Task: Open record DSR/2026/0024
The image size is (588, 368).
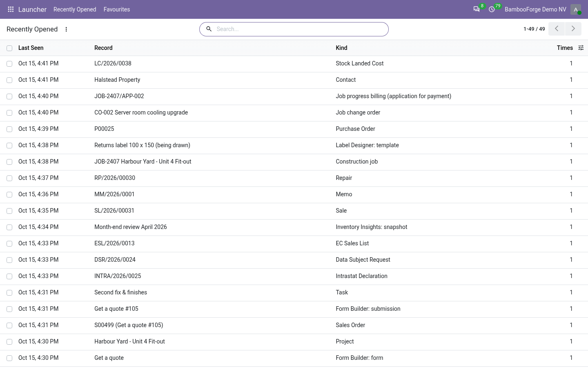Action: (115, 260)
